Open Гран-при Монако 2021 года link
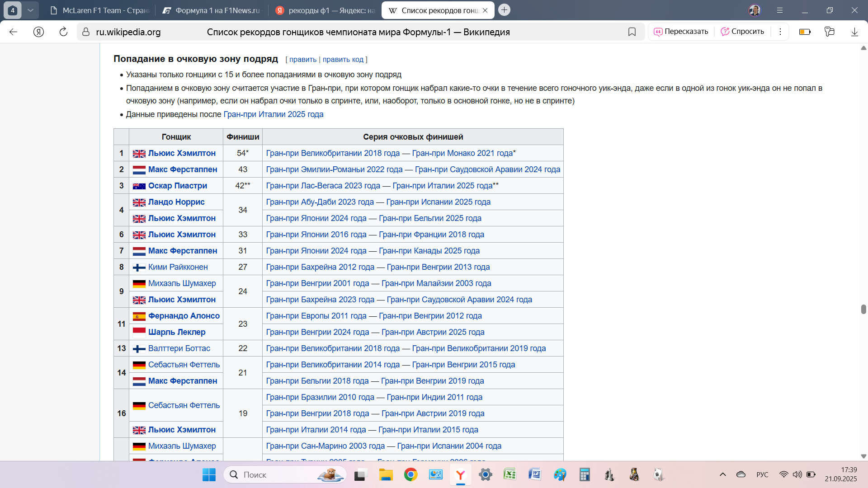This screenshot has width=868, height=488. click(462, 153)
